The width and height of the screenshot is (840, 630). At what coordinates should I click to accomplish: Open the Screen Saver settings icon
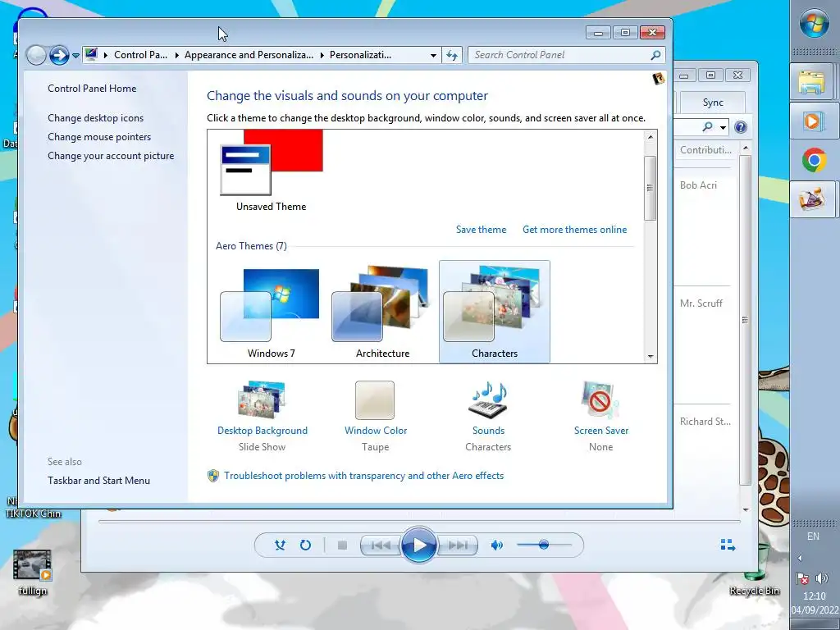click(x=600, y=399)
